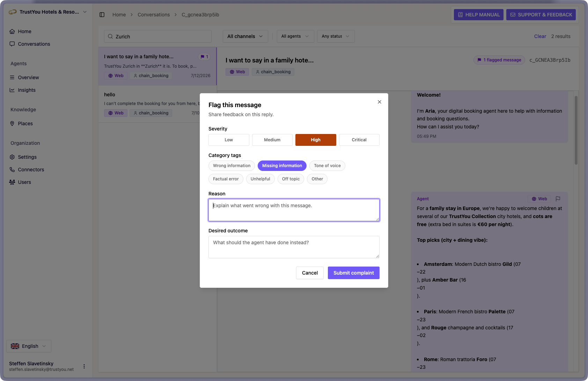Click Web tag on hello conversation
This screenshot has width=588, height=381.
tap(116, 113)
